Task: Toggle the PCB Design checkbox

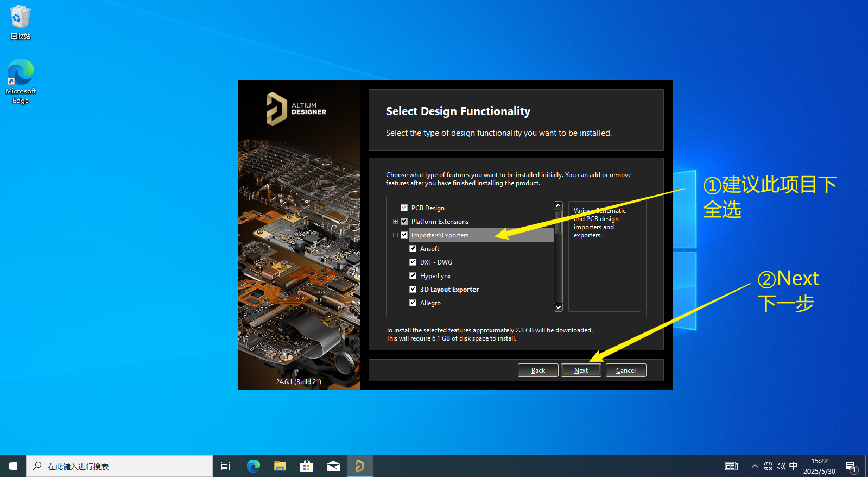Action: pos(404,208)
